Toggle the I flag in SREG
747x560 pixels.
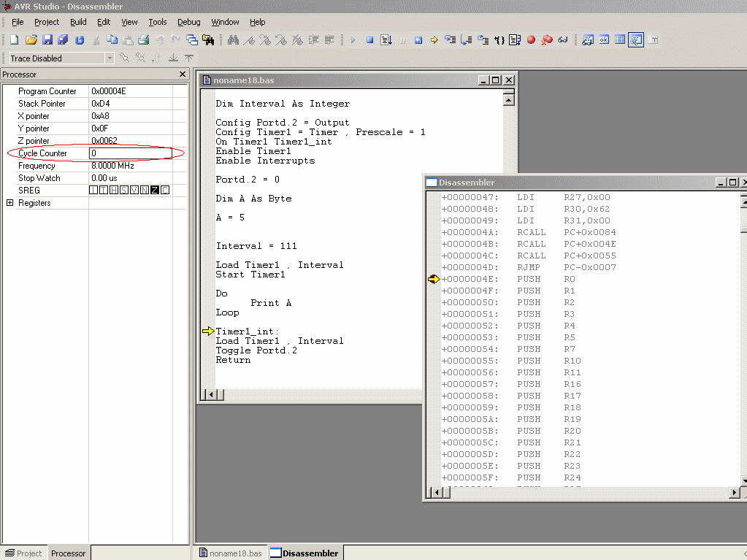pos(93,191)
